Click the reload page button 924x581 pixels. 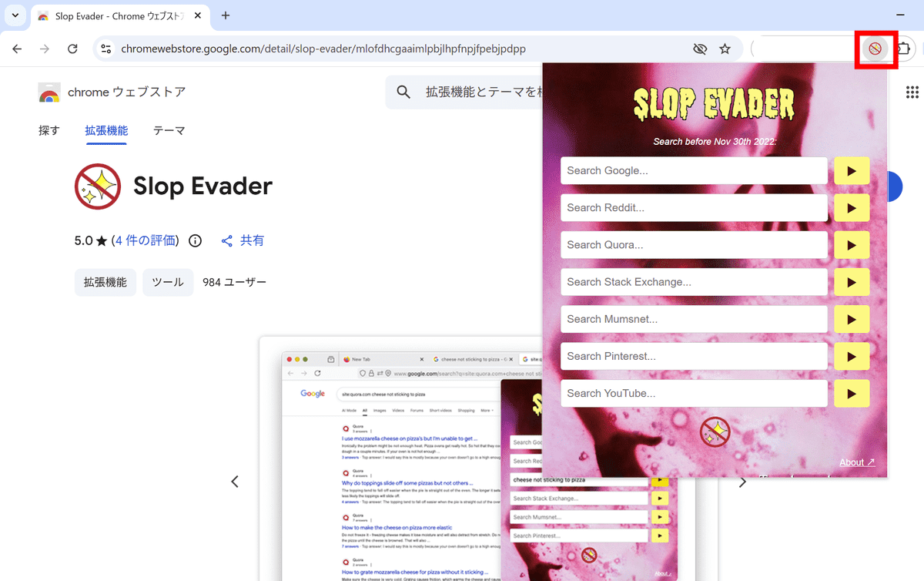pyautogui.click(x=72, y=49)
